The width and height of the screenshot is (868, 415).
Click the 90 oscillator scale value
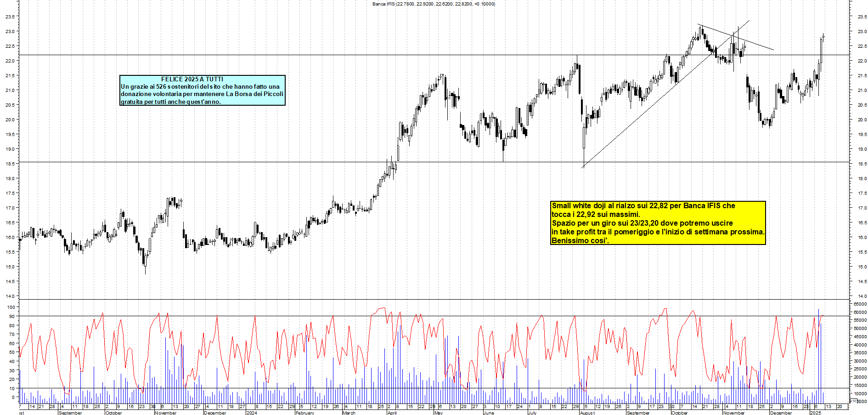point(13,316)
